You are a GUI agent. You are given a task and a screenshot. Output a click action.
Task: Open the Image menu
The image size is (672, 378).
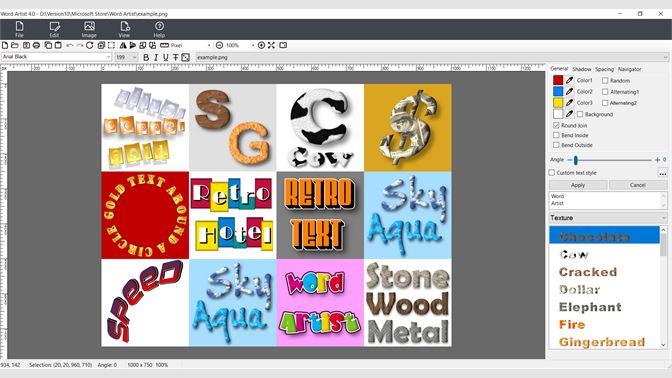(89, 29)
